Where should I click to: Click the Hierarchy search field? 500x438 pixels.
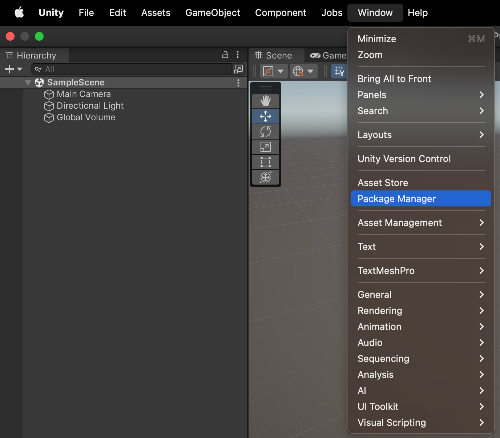point(132,69)
